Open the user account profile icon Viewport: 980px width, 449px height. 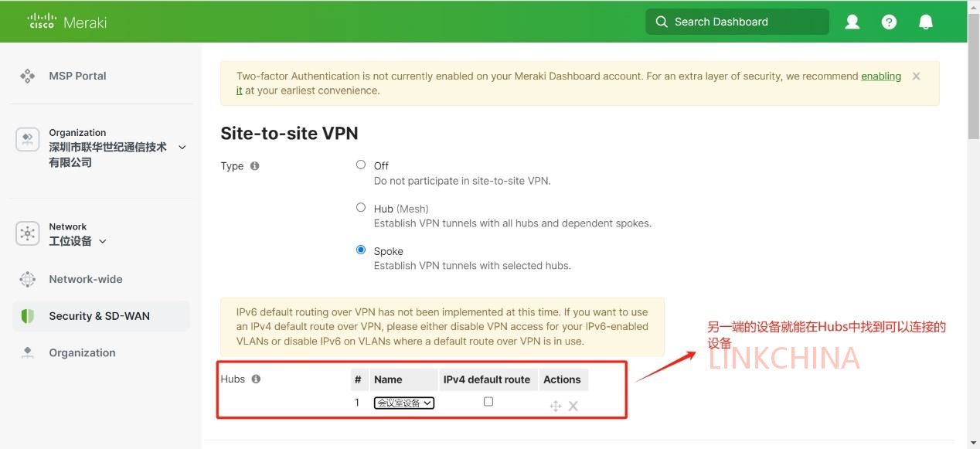tap(852, 22)
